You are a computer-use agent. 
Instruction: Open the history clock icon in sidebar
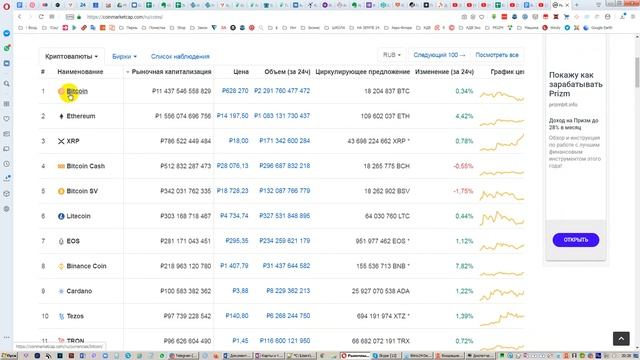click(7, 164)
